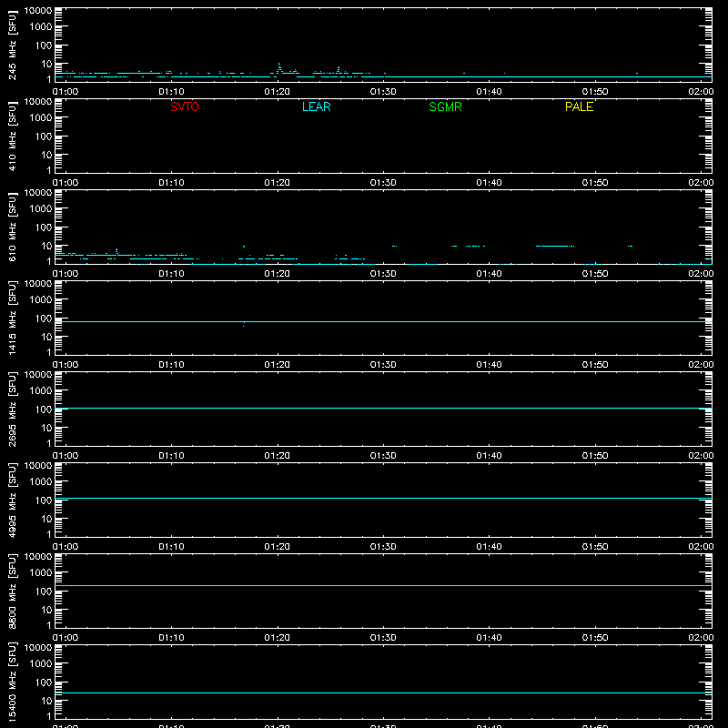
Task: Click 01:30 time label below 410 MHz panel
Action: click(383, 183)
